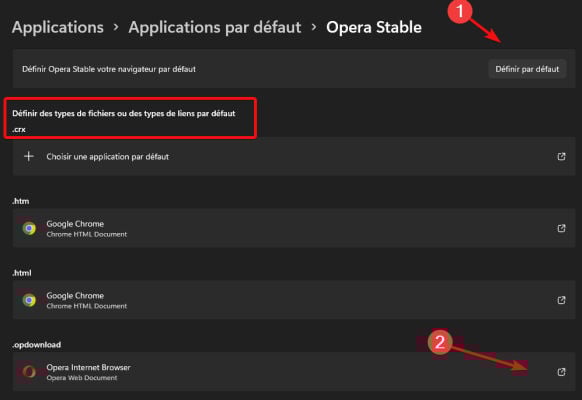Click 'Opera Stable' page title
Viewport: 582px width, 400px height.
(x=374, y=27)
